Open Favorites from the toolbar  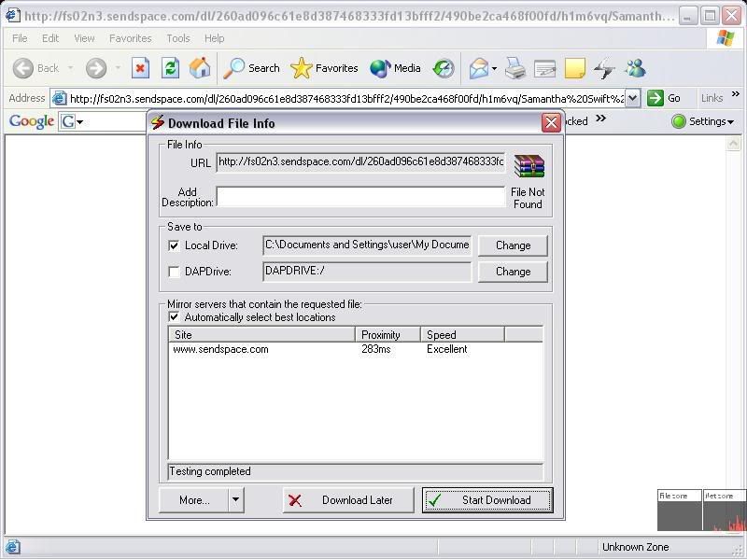point(324,68)
